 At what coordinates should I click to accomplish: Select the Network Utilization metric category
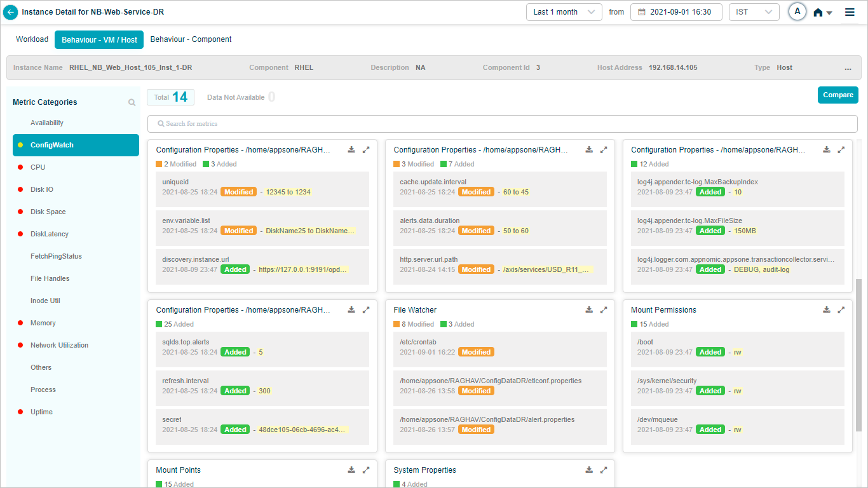point(59,345)
